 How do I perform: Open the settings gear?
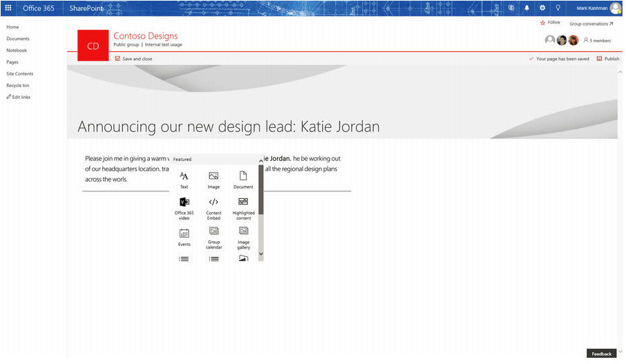(542, 8)
